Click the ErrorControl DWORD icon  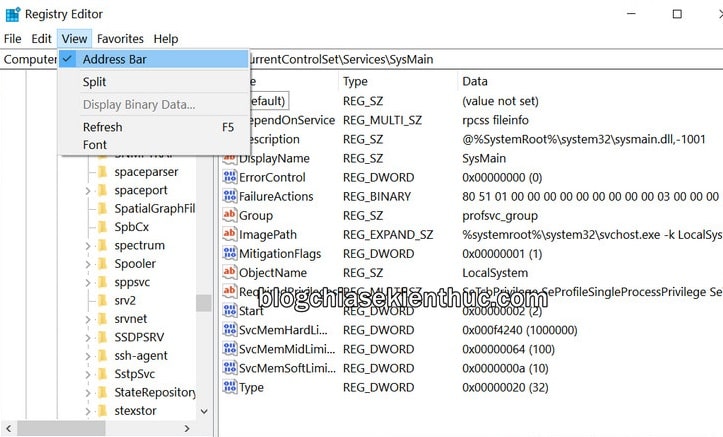click(x=229, y=177)
